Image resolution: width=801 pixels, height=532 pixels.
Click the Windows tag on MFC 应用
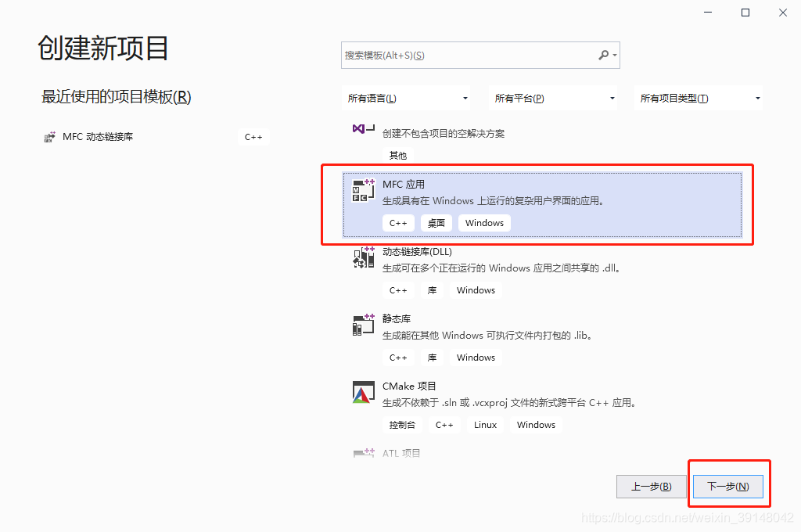(x=484, y=223)
